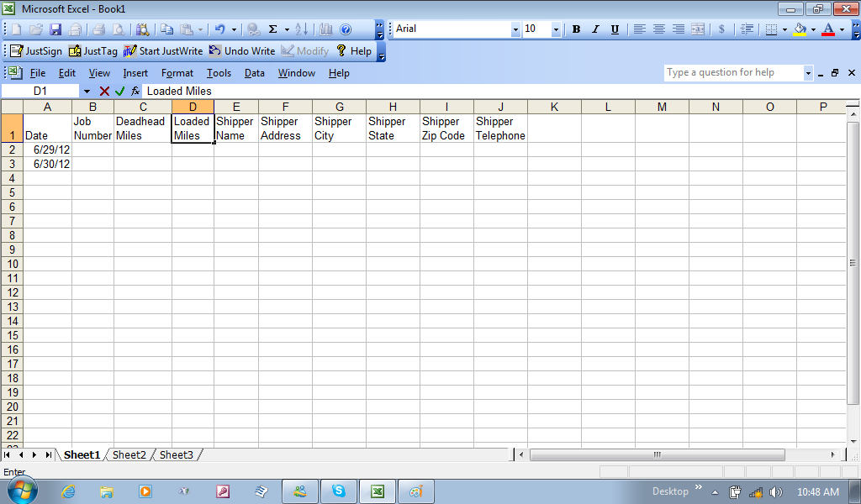Toggle Italic formatting

(x=595, y=29)
